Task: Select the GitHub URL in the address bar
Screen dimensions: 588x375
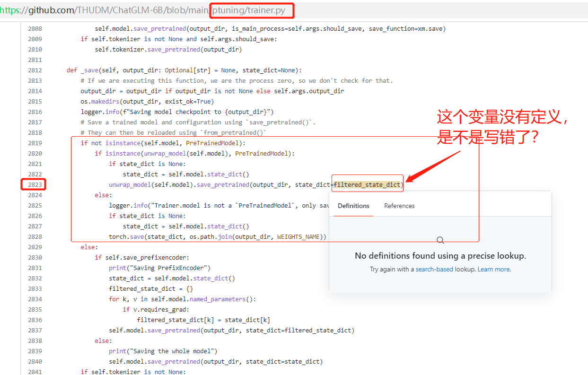Action: 143,10
